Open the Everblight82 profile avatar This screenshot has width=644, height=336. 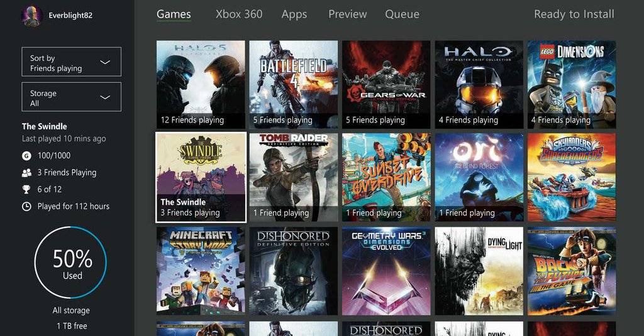point(31,16)
